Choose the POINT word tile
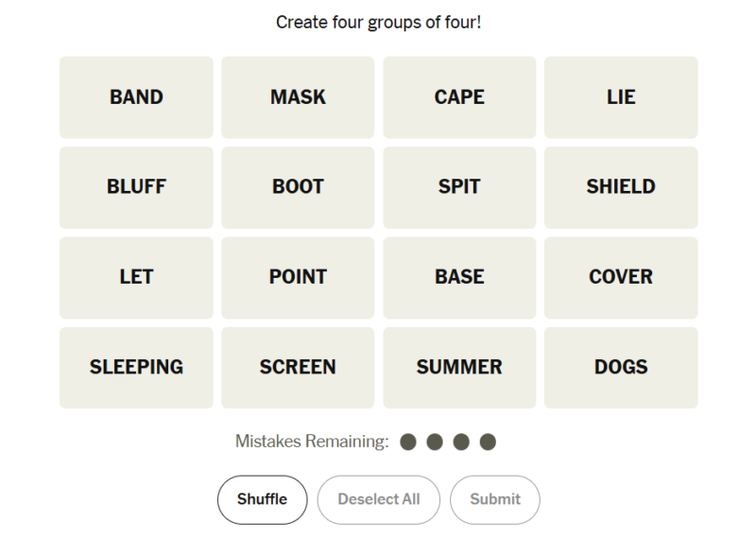756x539 pixels. pyautogui.click(x=298, y=277)
